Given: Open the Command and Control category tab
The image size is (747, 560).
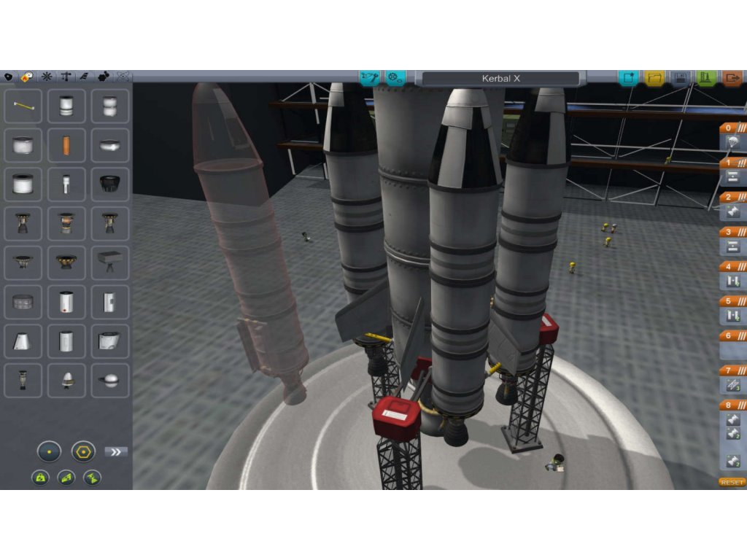Looking at the screenshot, I should coord(47,77).
